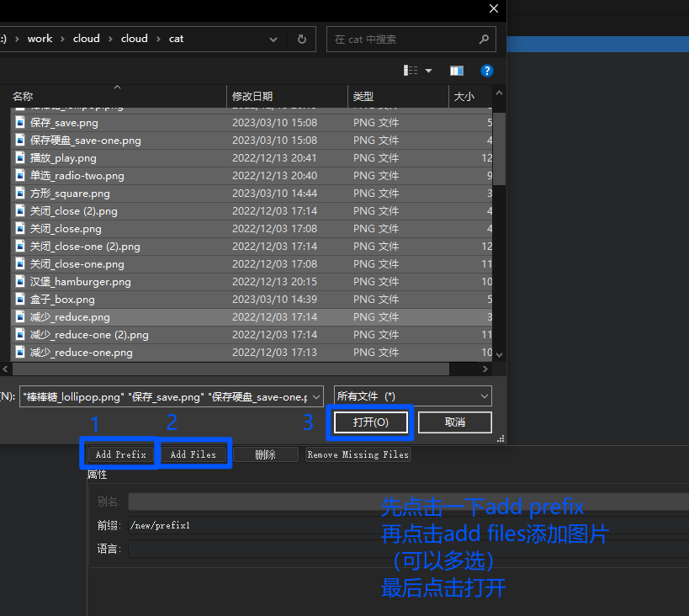689x616 pixels.
Task: Click the Add Files button
Action: click(x=193, y=454)
